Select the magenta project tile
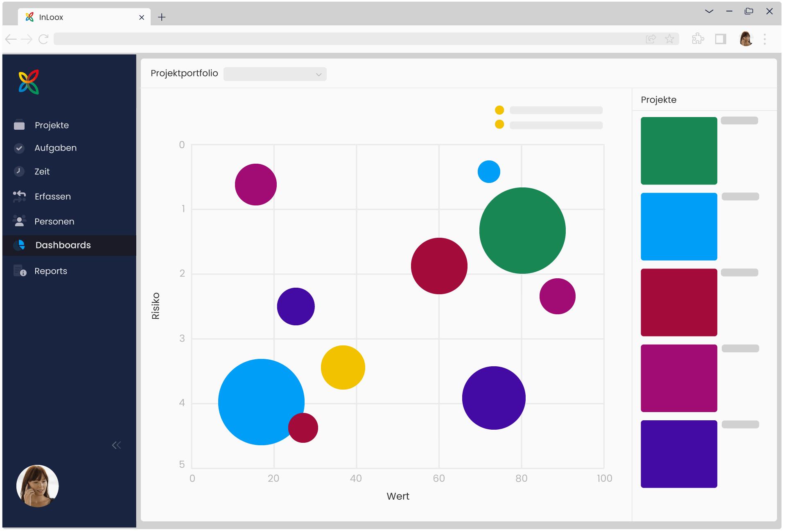Viewport: 786px width, 532px height. [x=679, y=378]
